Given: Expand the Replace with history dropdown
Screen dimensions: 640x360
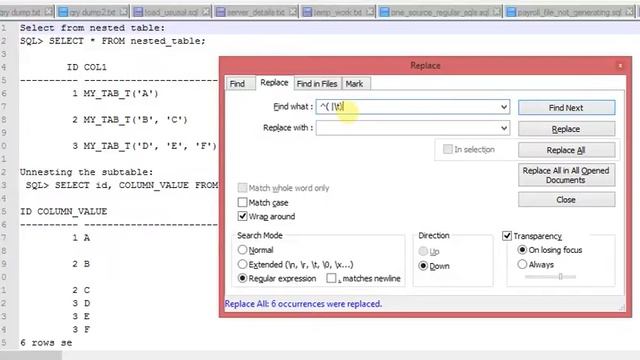Looking at the screenshot, I should (x=504, y=128).
